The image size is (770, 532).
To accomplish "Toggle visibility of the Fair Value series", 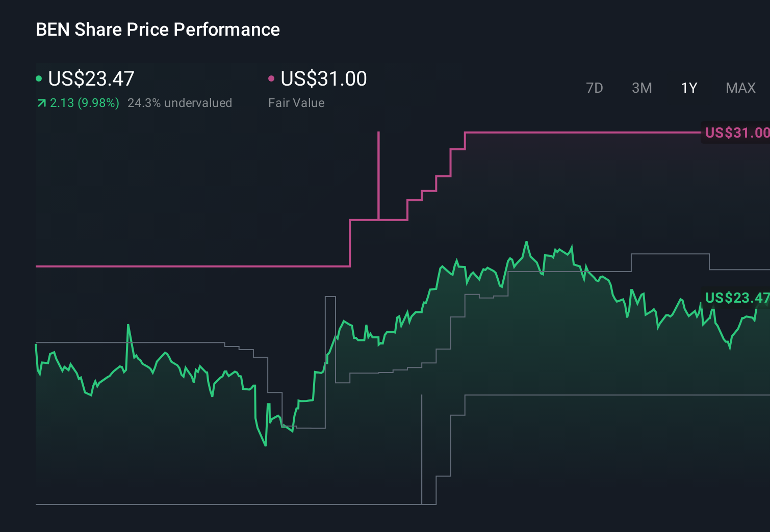I will point(272,78).
